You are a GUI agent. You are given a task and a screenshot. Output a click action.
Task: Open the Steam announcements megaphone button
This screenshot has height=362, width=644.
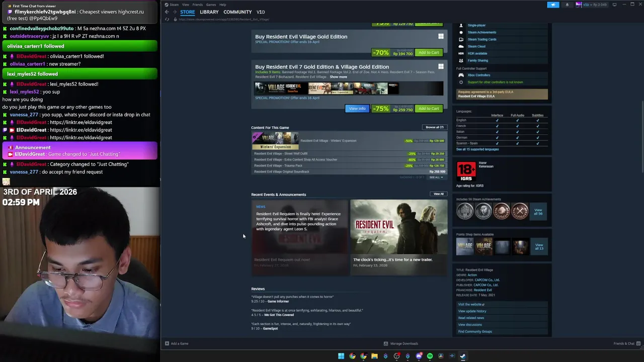pos(553,5)
